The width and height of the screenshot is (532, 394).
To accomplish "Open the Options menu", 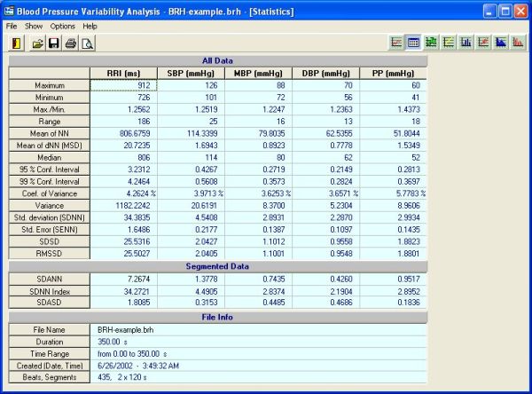I will click(x=62, y=27).
